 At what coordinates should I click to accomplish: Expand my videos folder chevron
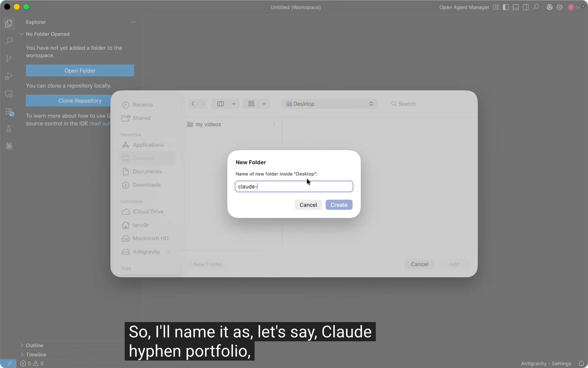(274, 124)
